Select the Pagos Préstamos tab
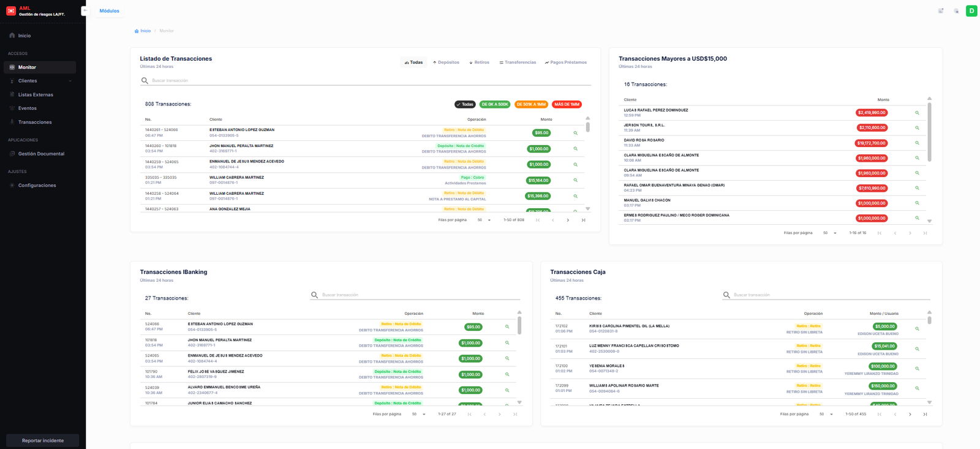980x449 pixels. pyautogui.click(x=565, y=62)
